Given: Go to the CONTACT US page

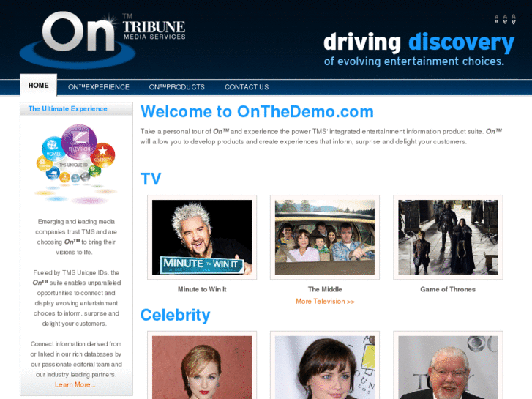Looking at the screenshot, I should click(x=247, y=87).
